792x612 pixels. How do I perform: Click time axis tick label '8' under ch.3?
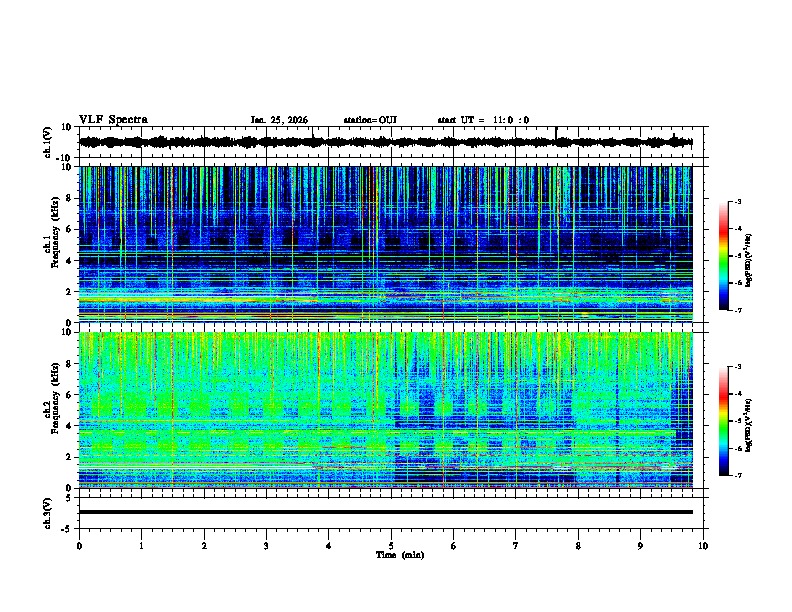[578, 546]
